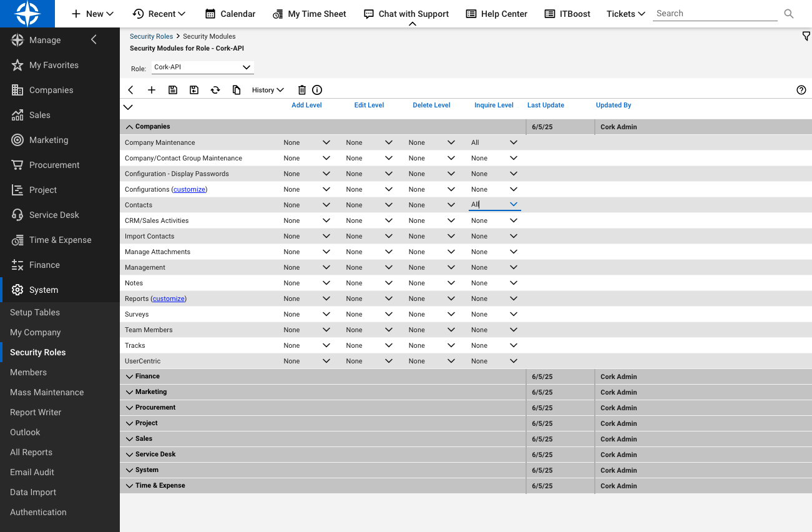This screenshot has width=812, height=532.
Task: Select Members in the System submenu
Action: [29, 372]
